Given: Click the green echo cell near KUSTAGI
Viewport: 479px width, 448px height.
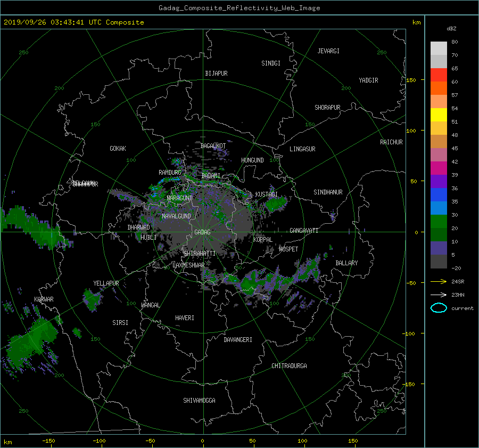Looking at the screenshot, I should 276,203.
